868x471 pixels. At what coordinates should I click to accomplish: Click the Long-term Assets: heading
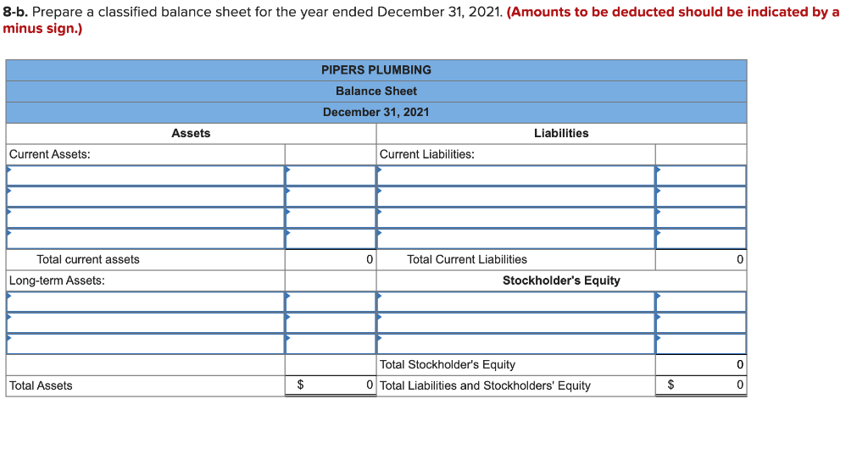point(57,280)
